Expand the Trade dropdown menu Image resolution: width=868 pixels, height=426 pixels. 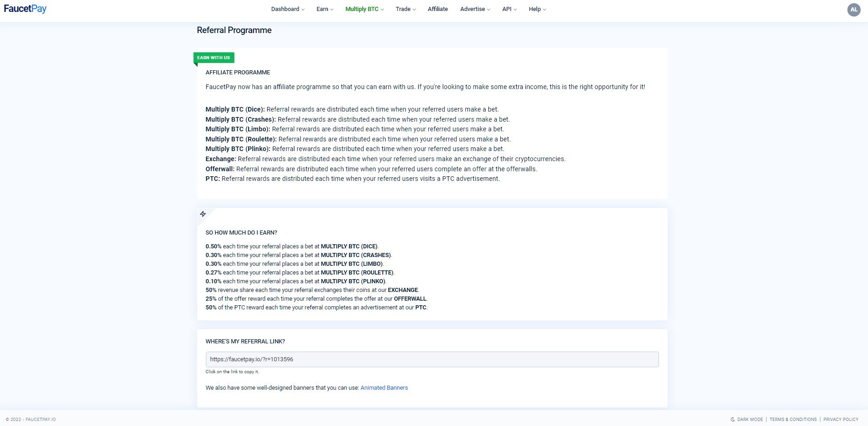(x=406, y=9)
